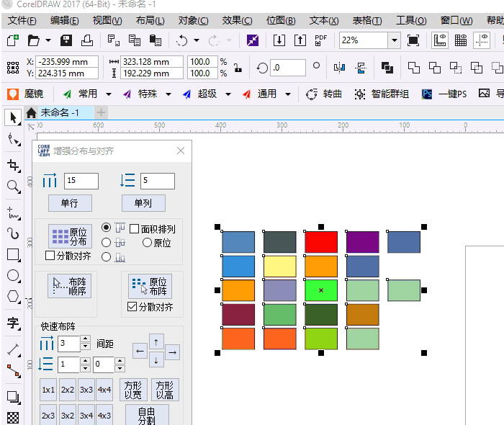Click the Paste icon in toolbar

click(x=156, y=40)
